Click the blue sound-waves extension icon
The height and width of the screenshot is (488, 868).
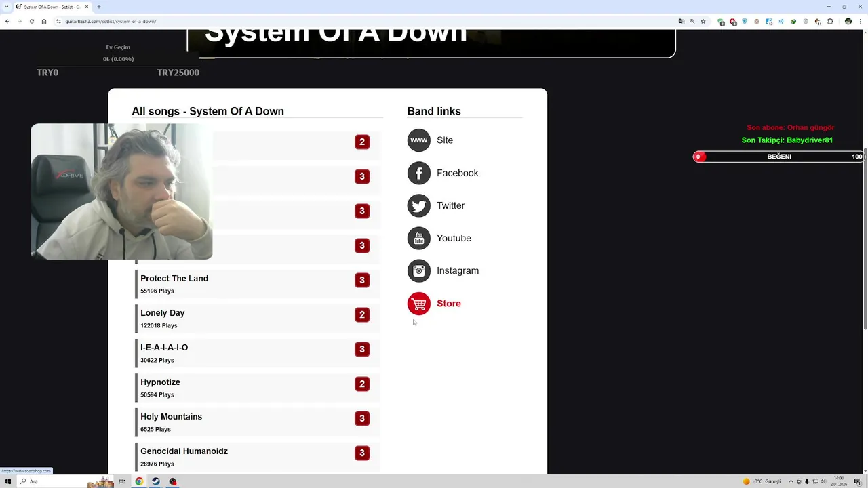click(781, 21)
